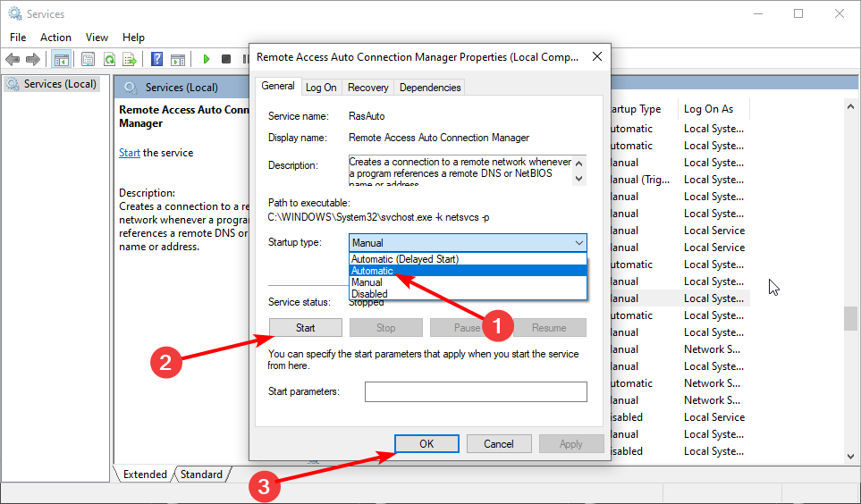Click the RasAuto service name text

[367, 116]
